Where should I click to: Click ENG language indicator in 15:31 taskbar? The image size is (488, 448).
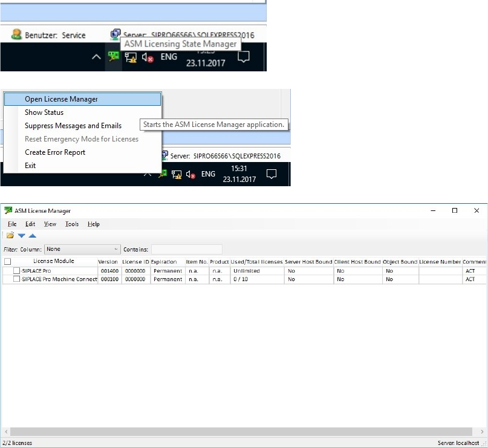208,174
